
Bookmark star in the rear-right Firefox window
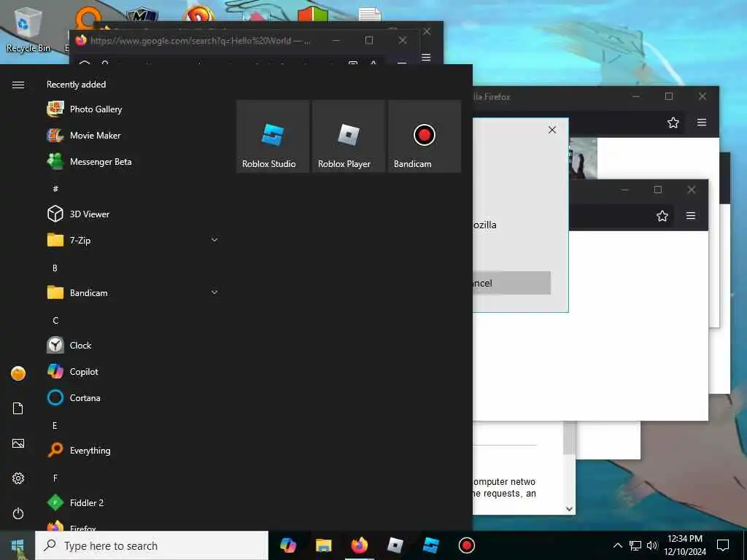pos(673,122)
